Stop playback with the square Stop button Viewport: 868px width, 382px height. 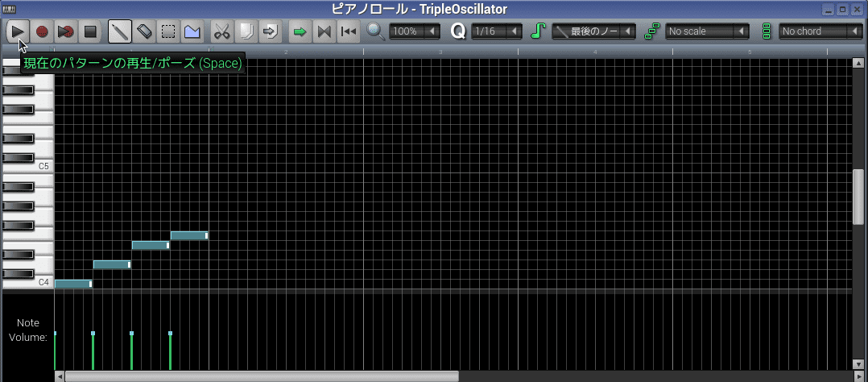tap(89, 31)
